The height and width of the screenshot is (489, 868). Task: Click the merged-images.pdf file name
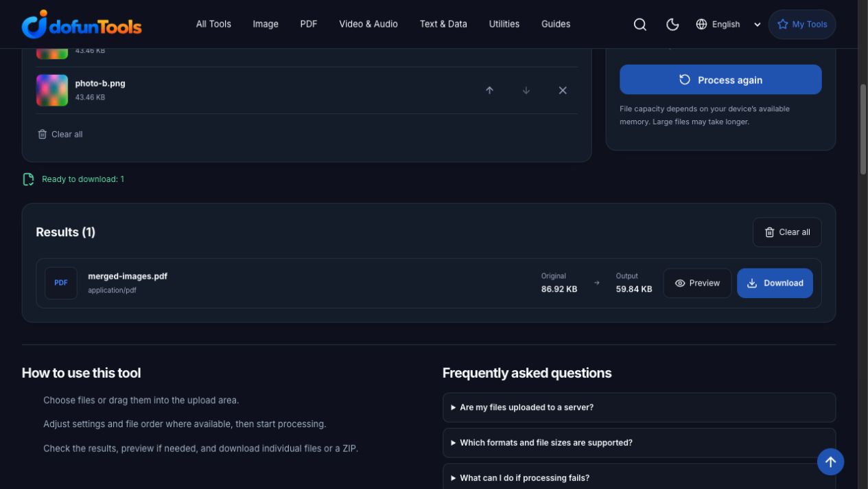tap(128, 276)
